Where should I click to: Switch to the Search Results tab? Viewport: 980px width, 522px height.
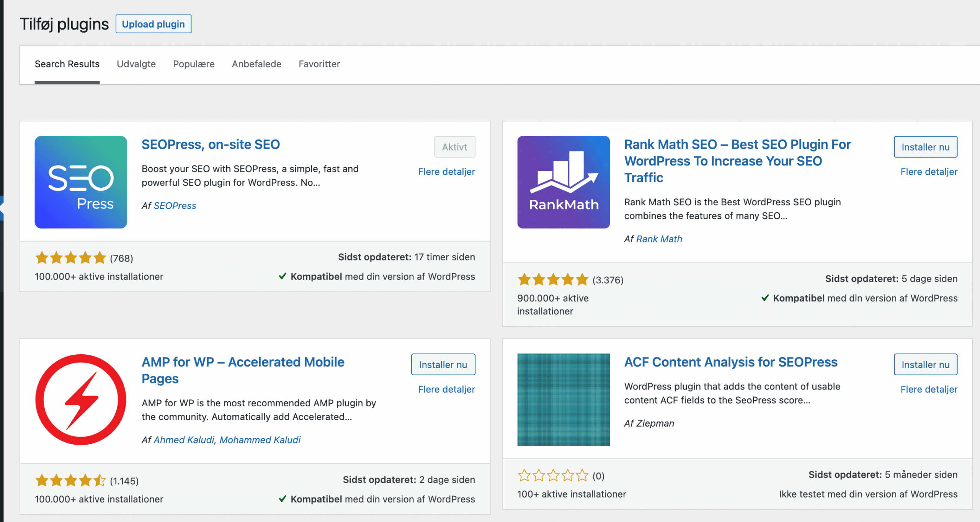[x=67, y=64]
